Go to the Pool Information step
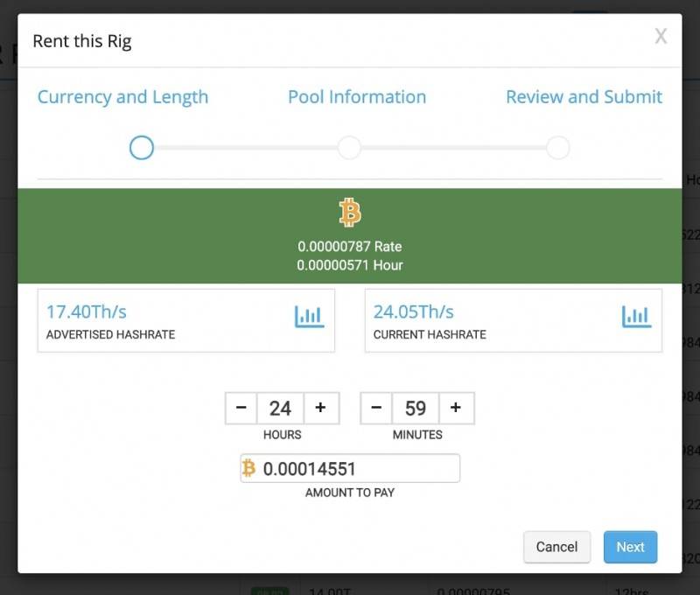The width and height of the screenshot is (700, 595). tap(357, 97)
